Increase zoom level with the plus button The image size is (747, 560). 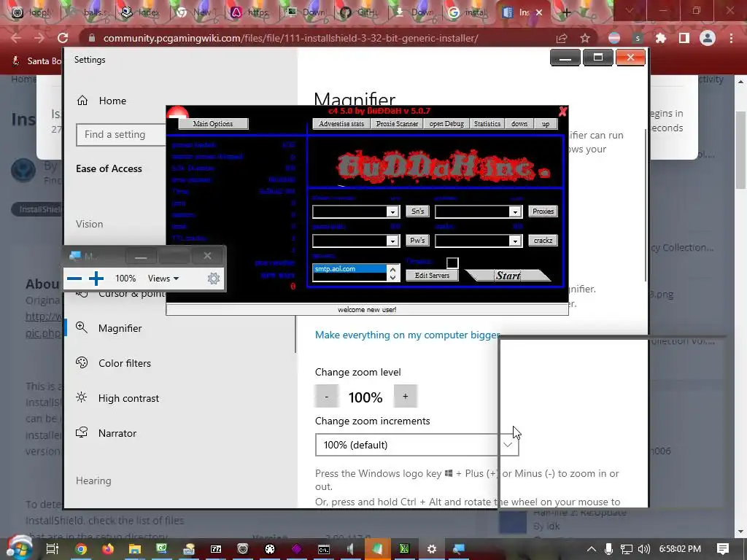(x=406, y=396)
